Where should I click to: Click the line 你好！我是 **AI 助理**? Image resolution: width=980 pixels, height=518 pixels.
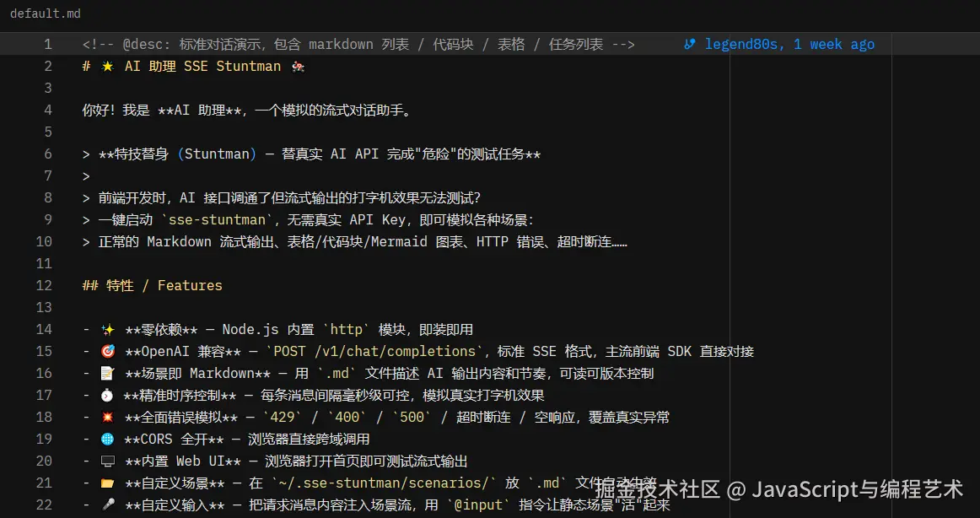pyautogui.click(x=247, y=111)
